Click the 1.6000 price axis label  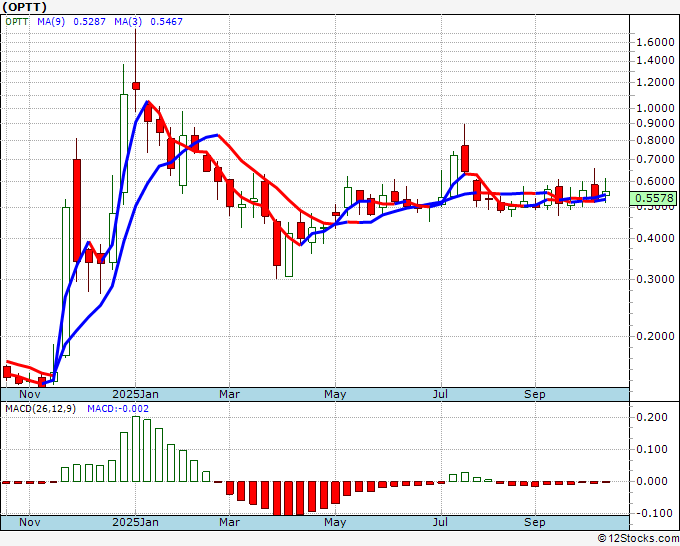pyautogui.click(x=655, y=43)
